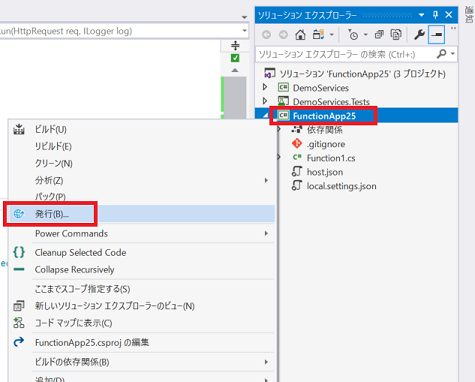Screen dimensions: 475x382
Task: Select the solution 'FunctionApp25' root node
Action: (362, 74)
